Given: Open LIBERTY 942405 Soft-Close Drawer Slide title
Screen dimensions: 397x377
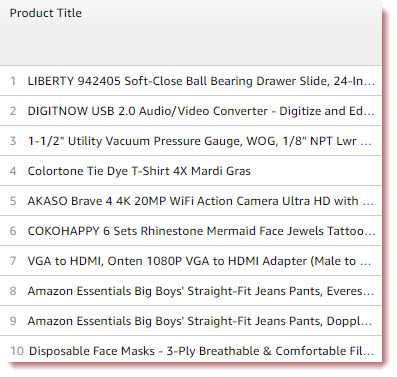Looking at the screenshot, I should point(201,81).
